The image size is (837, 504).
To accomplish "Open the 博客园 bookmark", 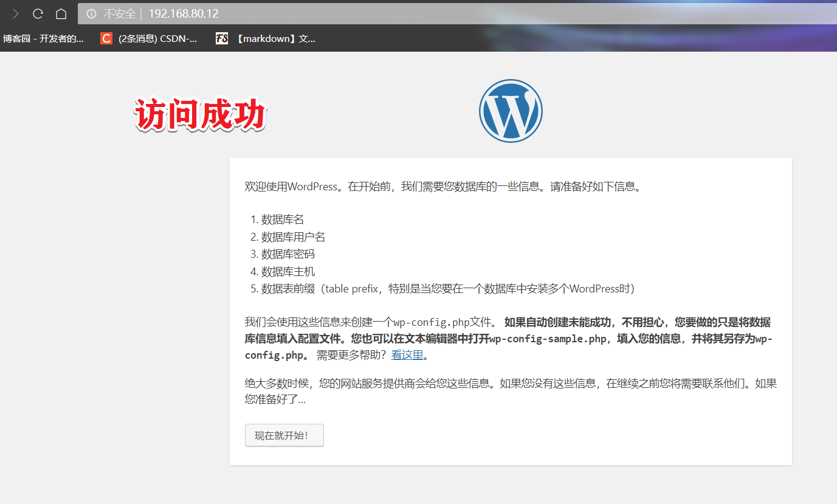I will tap(43, 39).
